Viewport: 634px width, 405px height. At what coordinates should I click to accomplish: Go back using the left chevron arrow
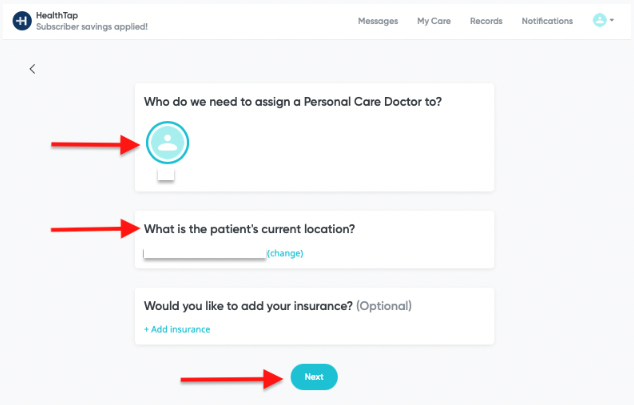point(32,69)
